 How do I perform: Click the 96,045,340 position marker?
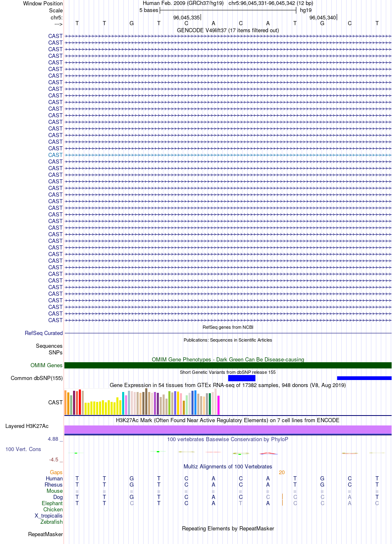(x=323, y=17)
